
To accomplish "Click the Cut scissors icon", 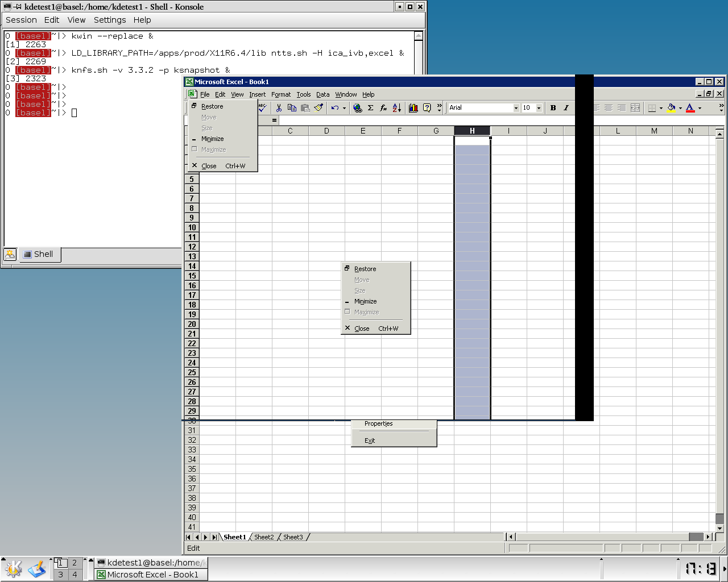I will [x=279, y=107].
